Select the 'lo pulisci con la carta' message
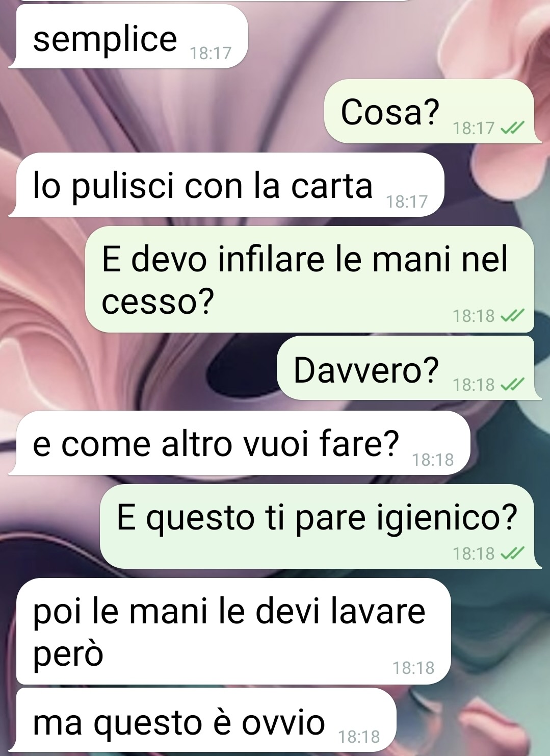 coord(228,185)
